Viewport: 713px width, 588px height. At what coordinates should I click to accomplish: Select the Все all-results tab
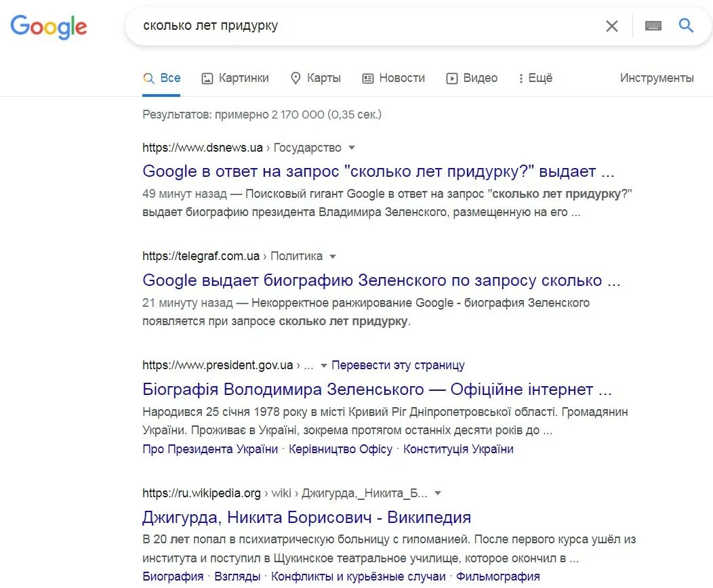163,79
